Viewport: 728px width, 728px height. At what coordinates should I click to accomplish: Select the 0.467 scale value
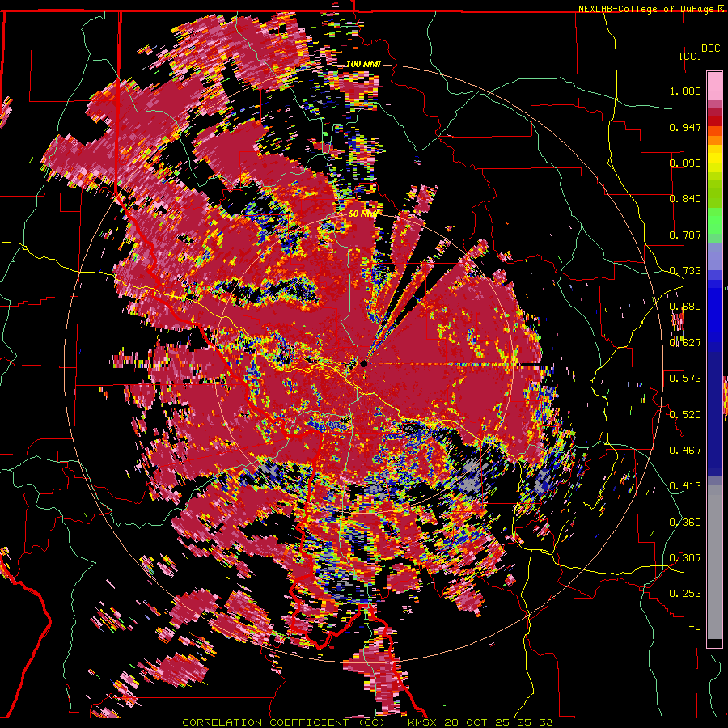coord(685,451)
